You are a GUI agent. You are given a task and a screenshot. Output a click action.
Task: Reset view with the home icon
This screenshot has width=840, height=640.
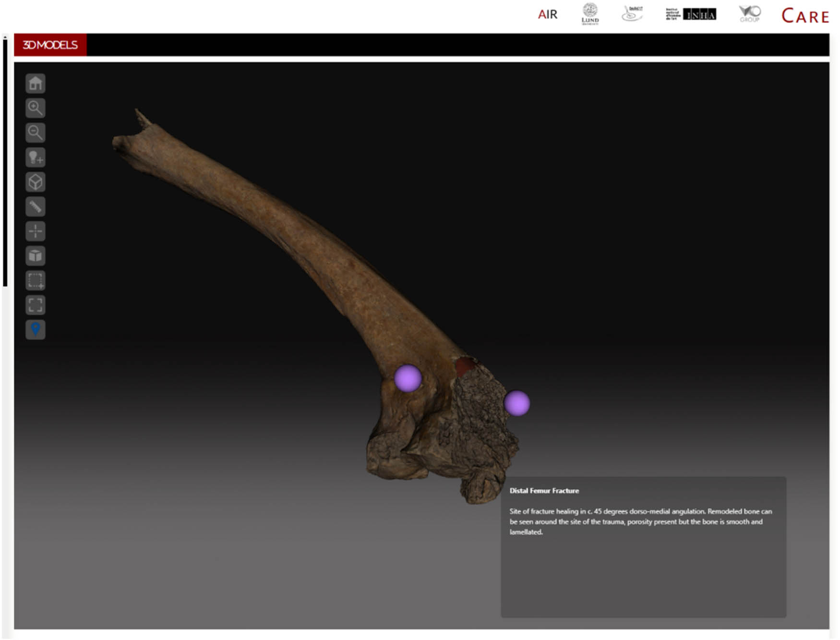pos(35,84)
